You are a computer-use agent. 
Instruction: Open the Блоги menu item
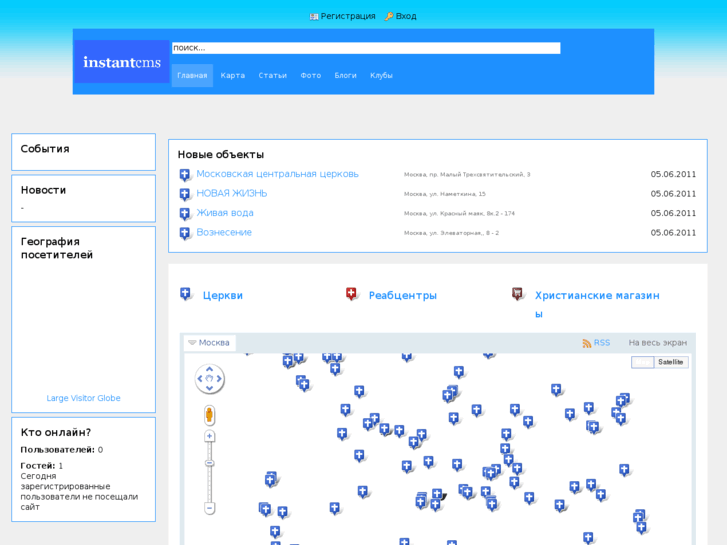(345, 76)
